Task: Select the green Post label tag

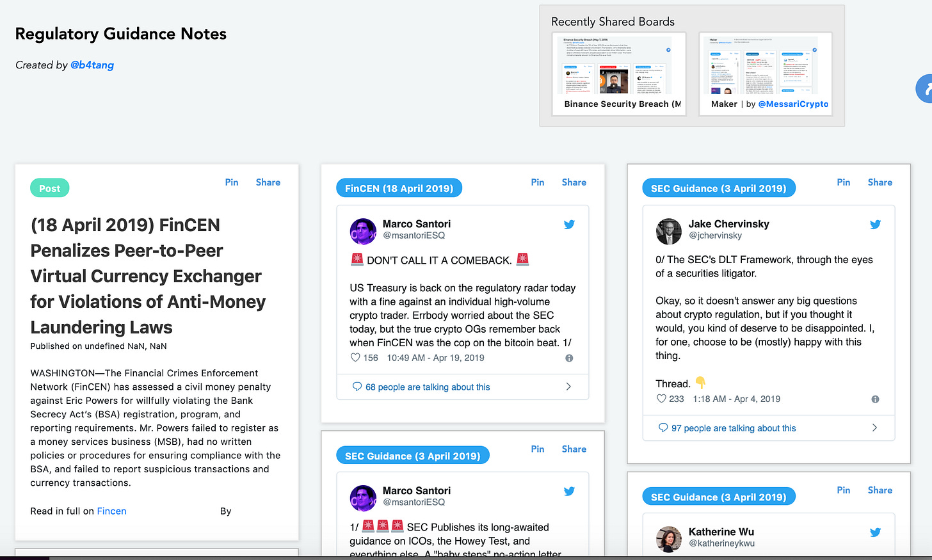Action: click(x=49, y=188)
